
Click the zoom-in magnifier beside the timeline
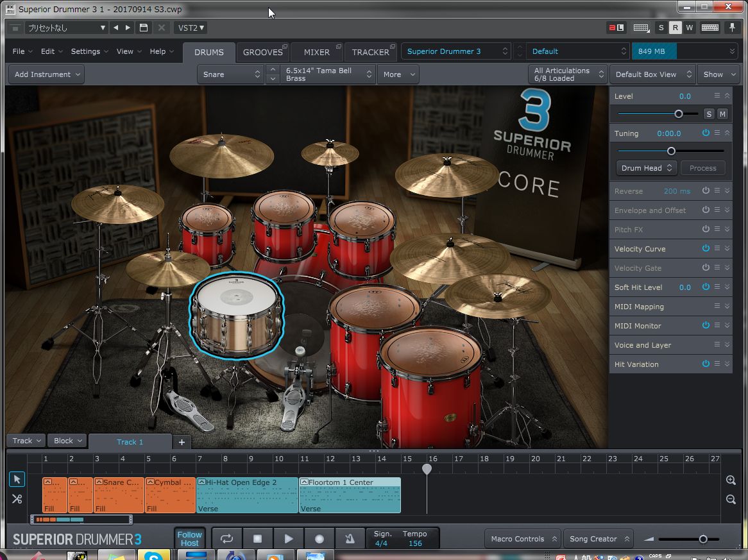click(x=731, y=480)
